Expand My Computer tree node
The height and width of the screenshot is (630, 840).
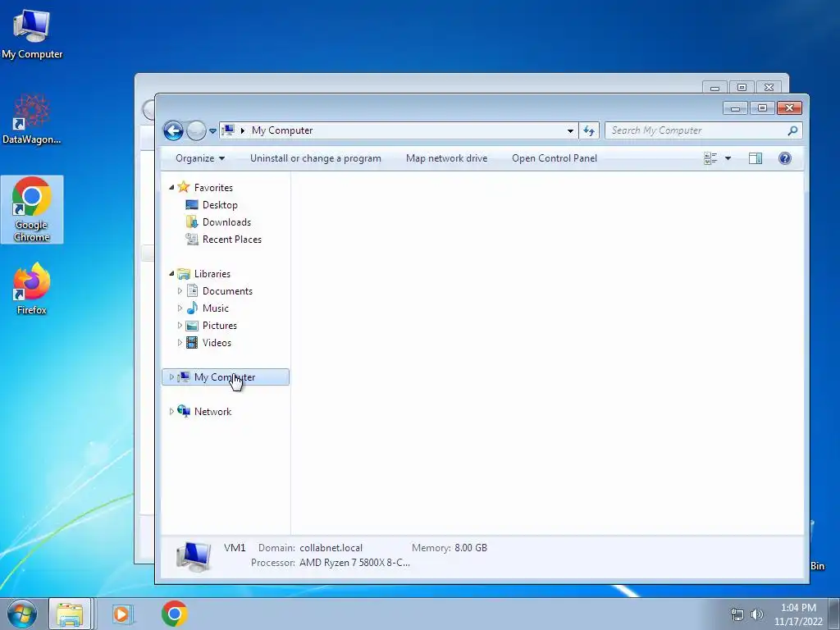tap(171, 377)
